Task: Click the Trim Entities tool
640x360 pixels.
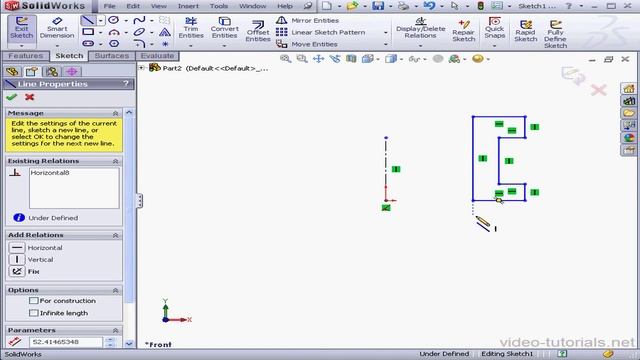Action: (191, 28)
